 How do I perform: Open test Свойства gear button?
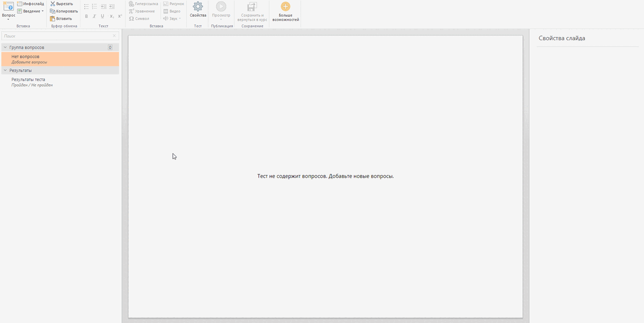point(198,10)
